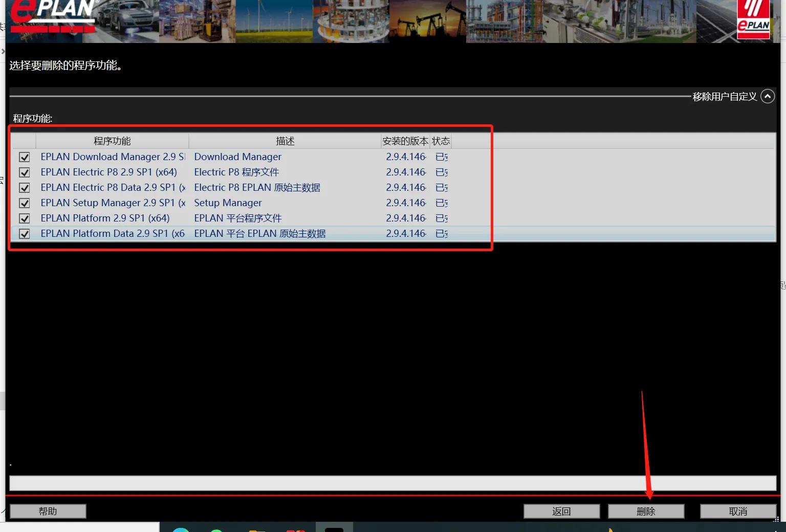Screen dimensions: 786x532
Task: Sort by the 程序功能 column header
Action: (112, 141)
